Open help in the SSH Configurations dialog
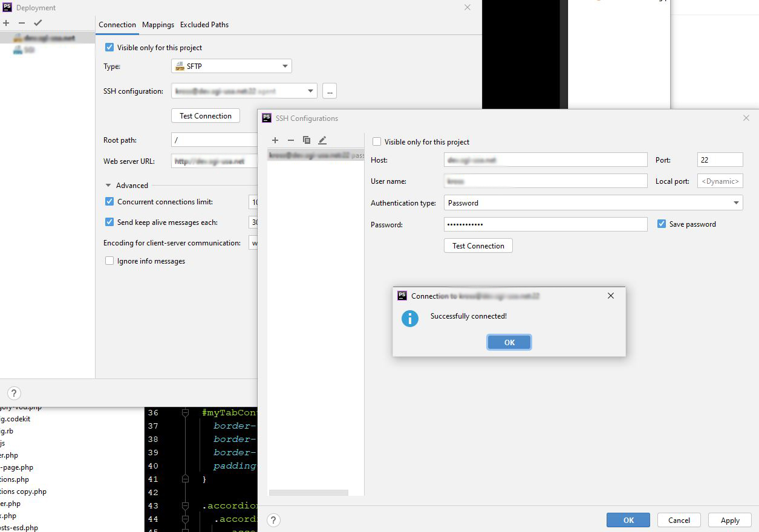759x532 pixels. point(273,520)
